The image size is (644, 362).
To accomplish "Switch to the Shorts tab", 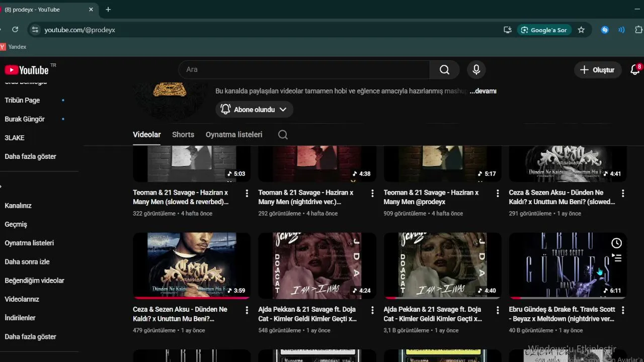I will 183,135.
